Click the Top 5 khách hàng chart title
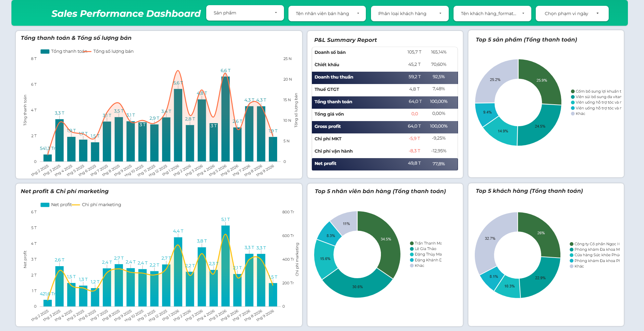This screenshot has height=331, width=644. point(529,191)
